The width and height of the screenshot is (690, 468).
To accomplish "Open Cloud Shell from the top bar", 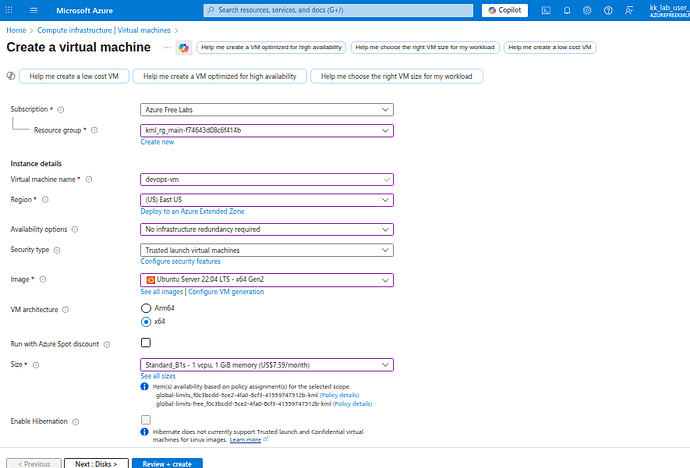I will [x=546, y=11].
